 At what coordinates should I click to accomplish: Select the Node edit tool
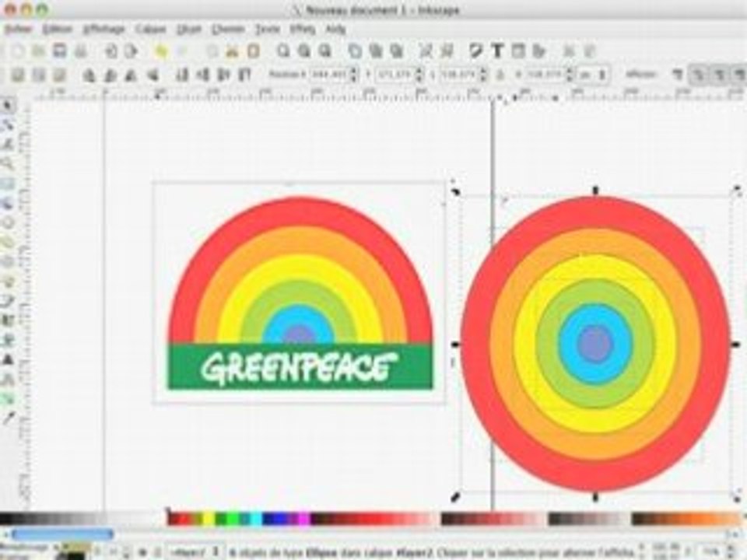[8, 124]
